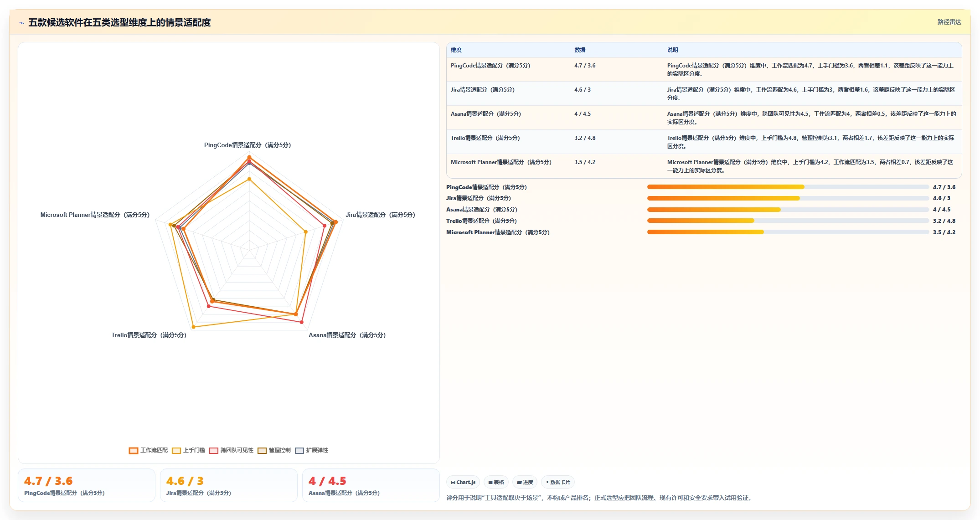
Task: Click table value 3.2 / 4.8
Action: (x=585, y=138)
